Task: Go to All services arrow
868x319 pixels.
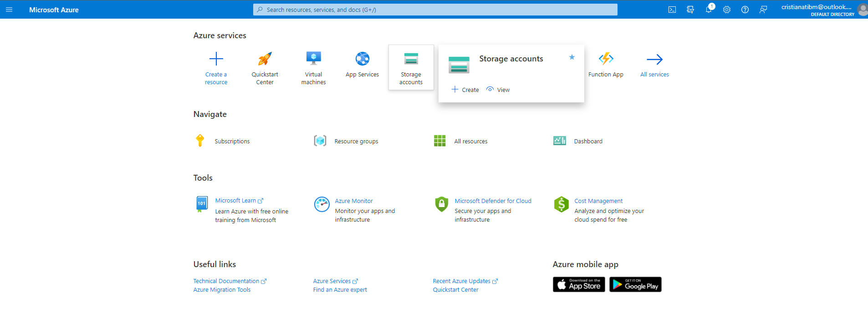Action: [x=654, y=59]
